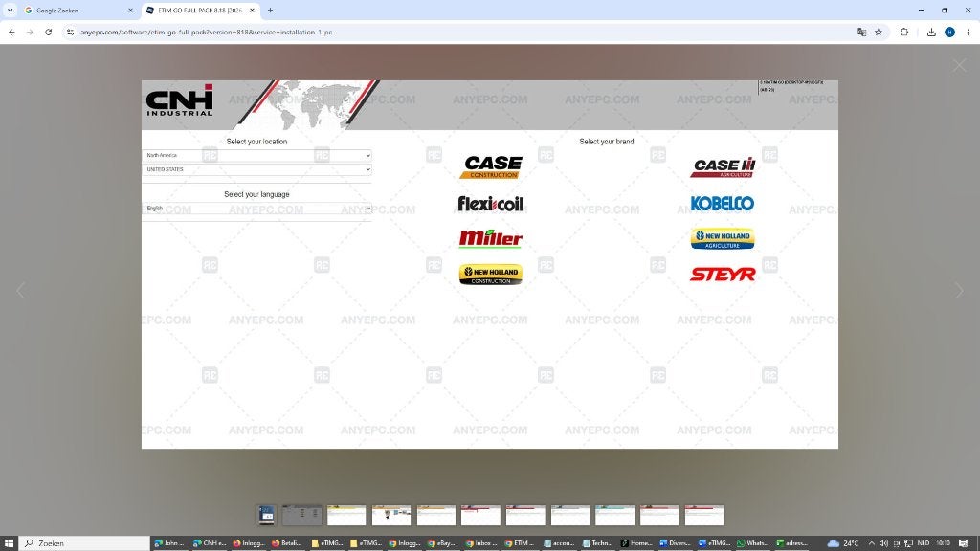The height and width of the screenshot is (551, 980).
Task: Open the 24°C weather widget
Action: click(843, 543)
